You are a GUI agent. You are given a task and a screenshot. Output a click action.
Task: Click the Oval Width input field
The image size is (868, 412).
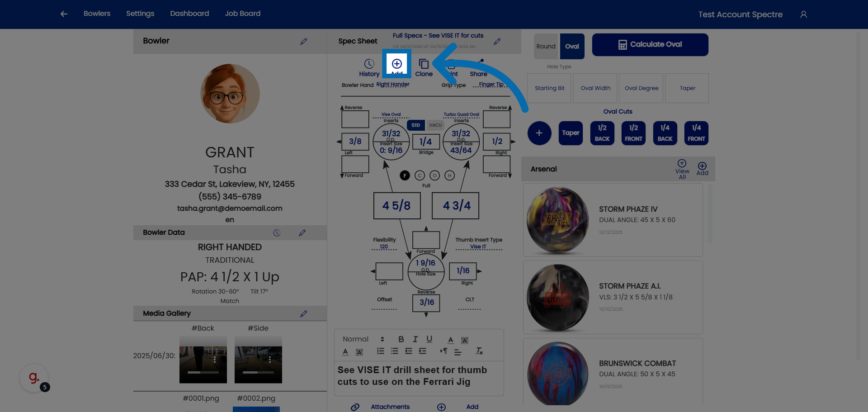(x=595, y=88)
